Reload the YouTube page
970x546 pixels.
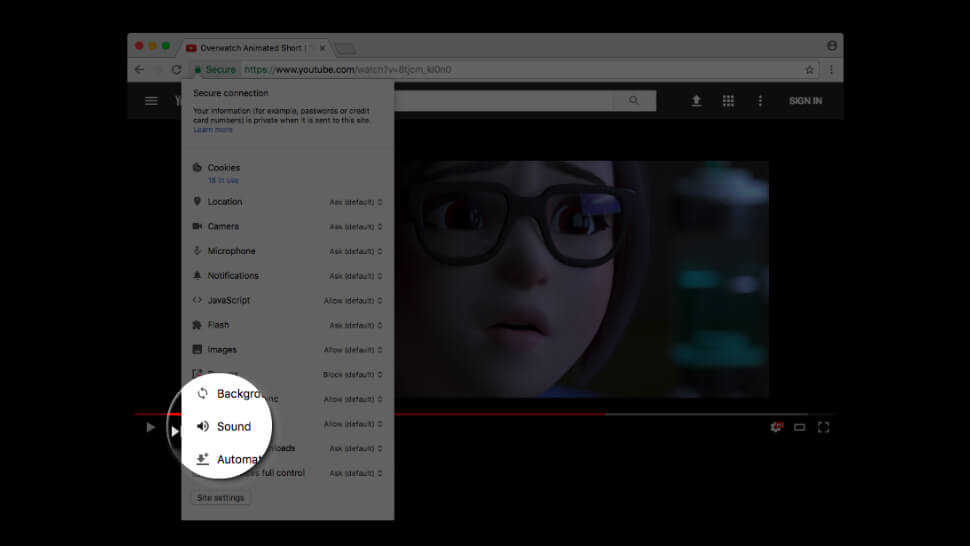pyautogui.click(x=176, y=69)
